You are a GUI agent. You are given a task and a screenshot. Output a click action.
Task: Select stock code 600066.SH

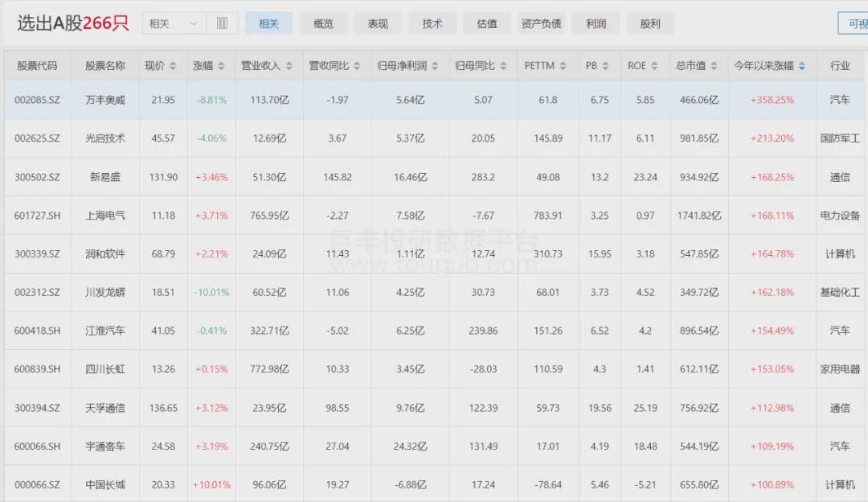click(37, 446)
